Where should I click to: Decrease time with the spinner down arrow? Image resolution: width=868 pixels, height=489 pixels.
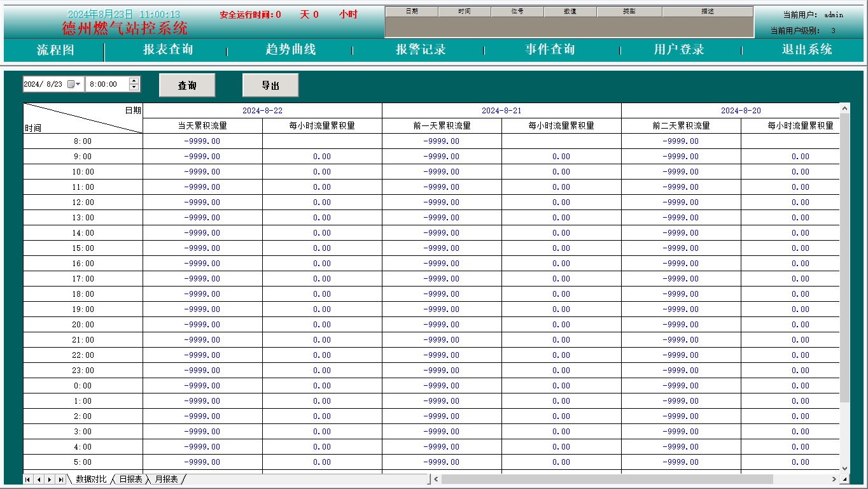pos(134,87)
